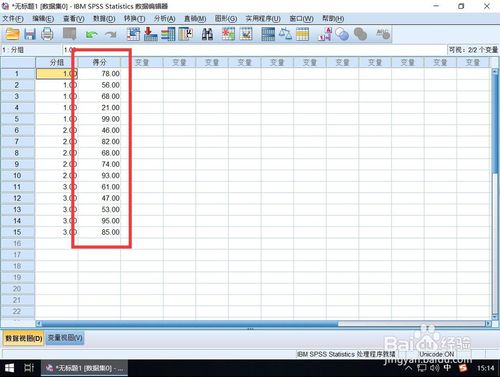The image size is (500, 377).
Task: Click the Value Labels icon in the toolbar
Action: (x=325, y=34)
